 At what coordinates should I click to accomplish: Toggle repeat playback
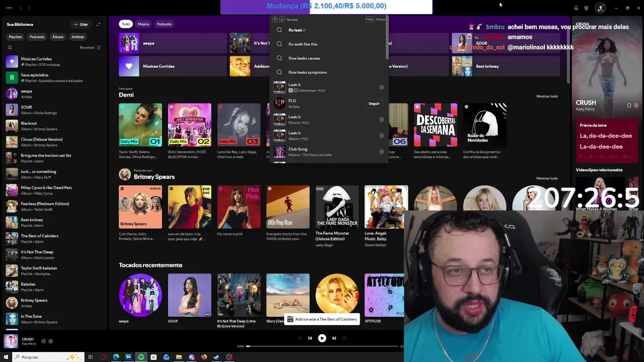point(344,338)
